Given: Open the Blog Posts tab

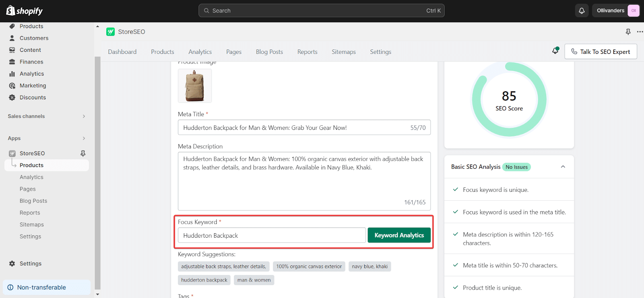Looking at the screenshot, I should point(269,52).
